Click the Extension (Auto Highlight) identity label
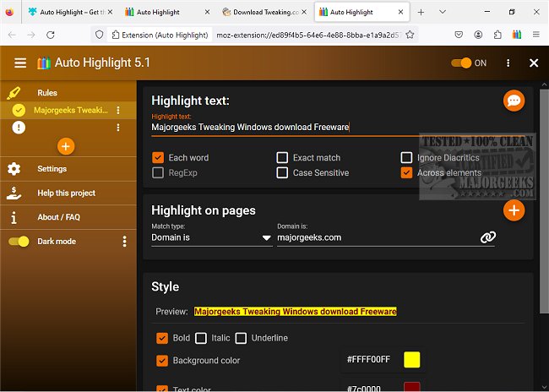The width and height of the screenshot is (549, 392). click(x=160, y=35)
